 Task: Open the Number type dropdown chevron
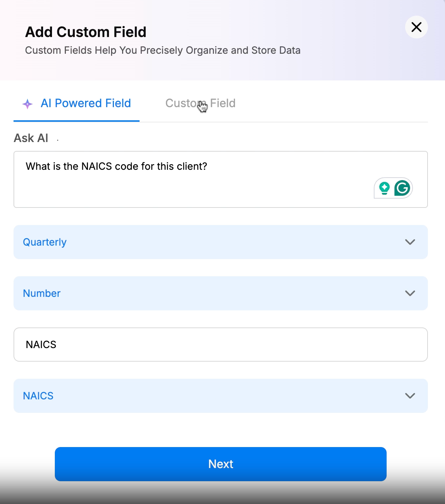coord(410,293)
